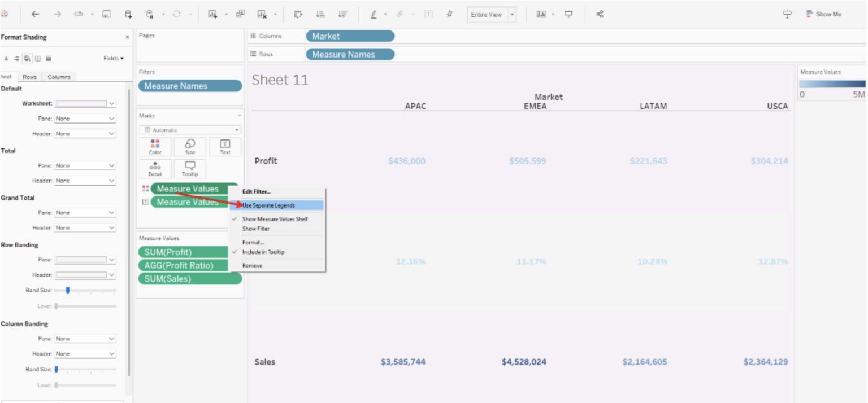Switch to the Rows tab in format pane
Image resolution: width=868 pixels, height=403 pixels.
pos(29,77)
